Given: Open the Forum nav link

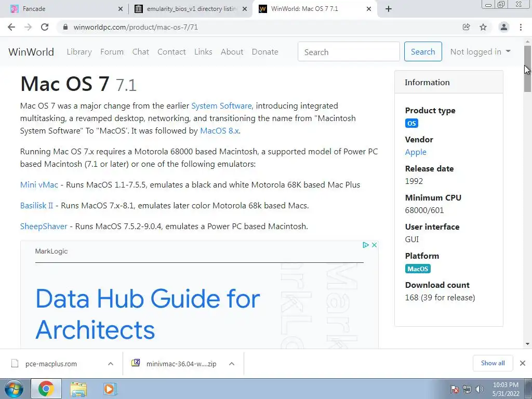Looking at the screenshot, I should [x=112, y=52].
